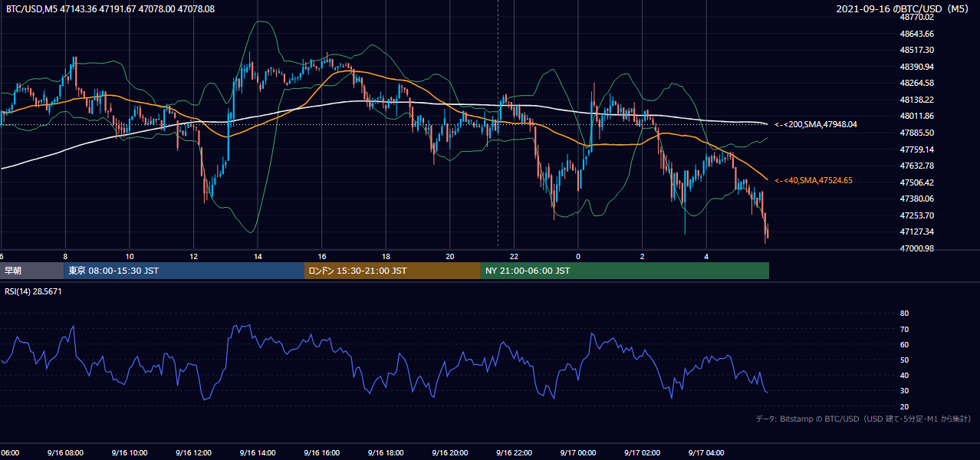980x460 pixels.
Task: Click time axis label 9/16 08:00
Action: click(x=65, y=453)
